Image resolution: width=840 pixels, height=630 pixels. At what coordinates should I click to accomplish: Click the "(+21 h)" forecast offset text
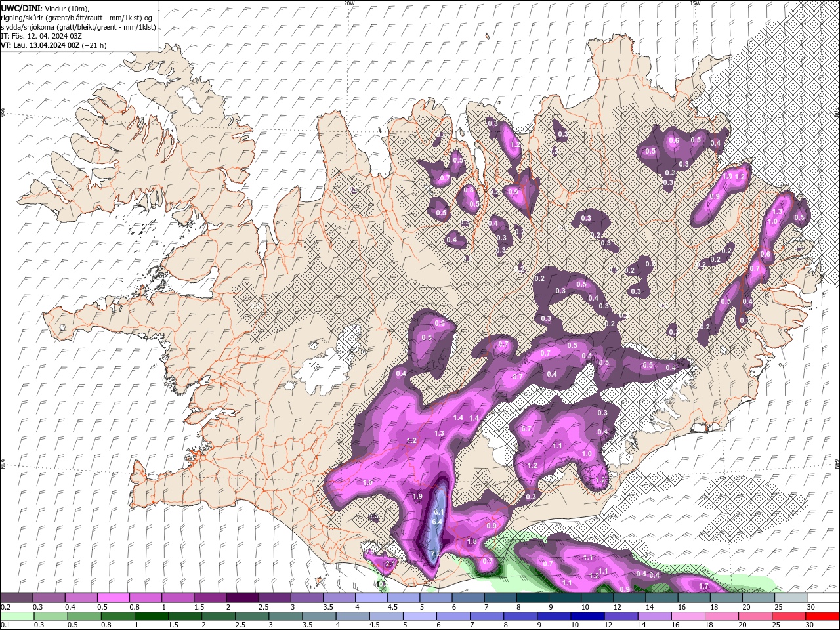(x=94, y=45)
